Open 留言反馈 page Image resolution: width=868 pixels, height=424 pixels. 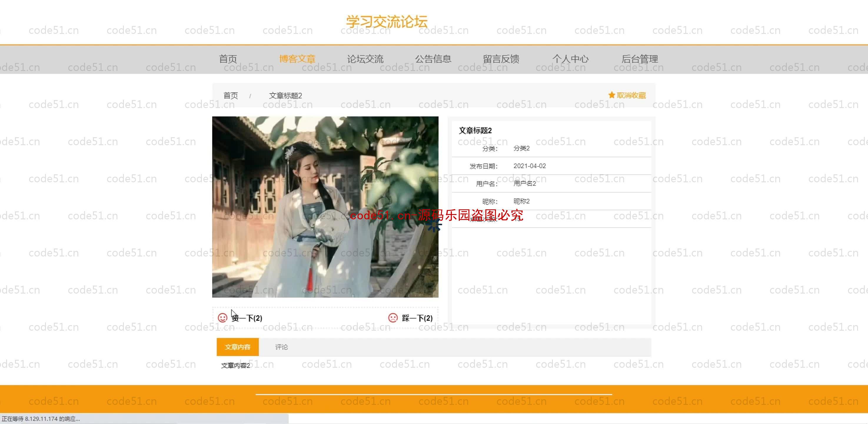click(x=501, y=59)
